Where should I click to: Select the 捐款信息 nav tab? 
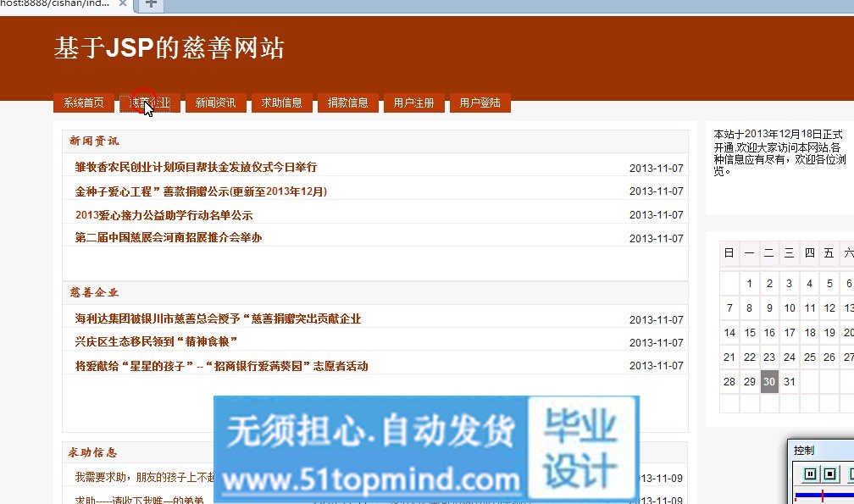pyautogui.click(x=348, y=102)
